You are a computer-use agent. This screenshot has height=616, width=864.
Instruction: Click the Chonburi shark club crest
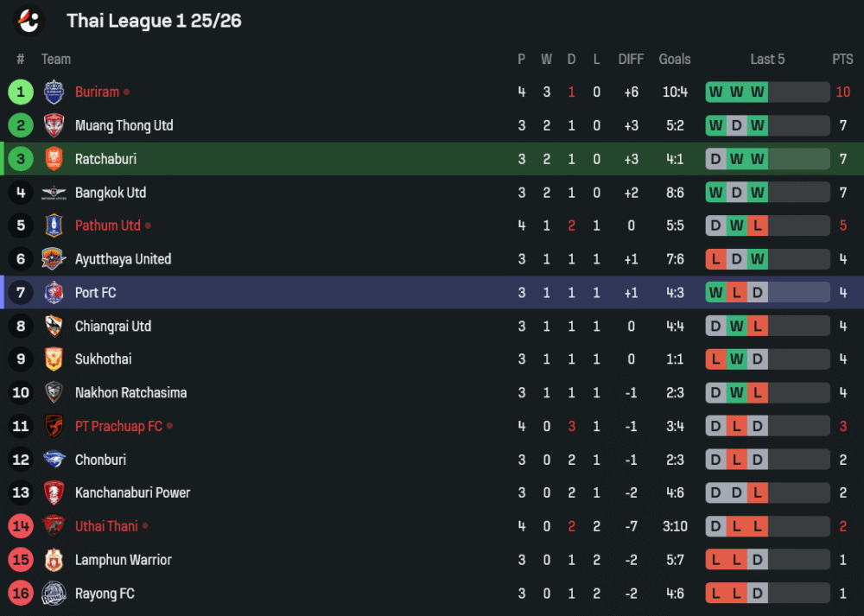click(54, 460)
